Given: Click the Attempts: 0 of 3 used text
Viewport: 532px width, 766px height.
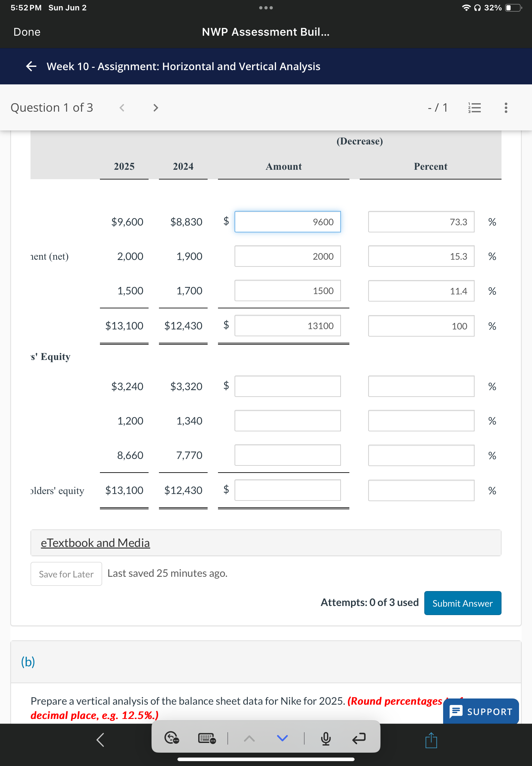Looking at the screenshot, I should [x=369, y=602].
